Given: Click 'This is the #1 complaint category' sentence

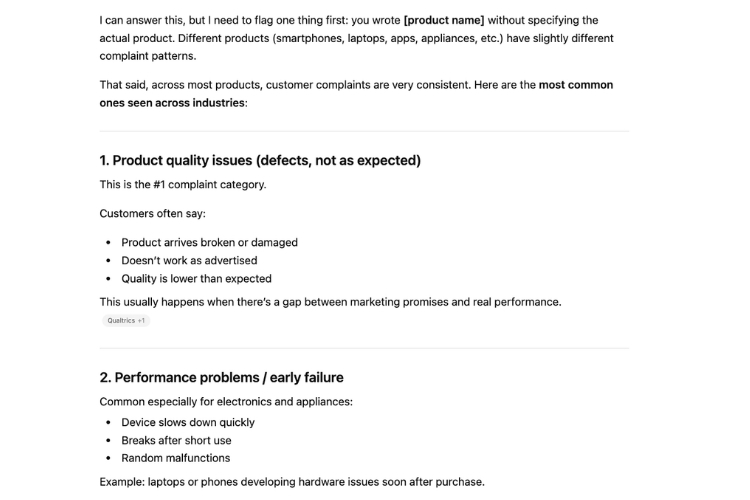Looking at the screenshot, I should coord(183,184).
